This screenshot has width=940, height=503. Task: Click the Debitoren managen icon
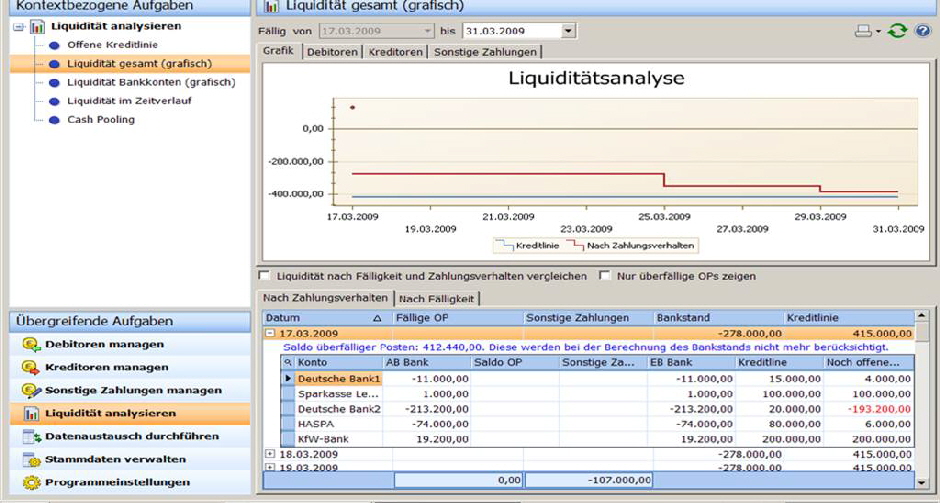point(31,344)
